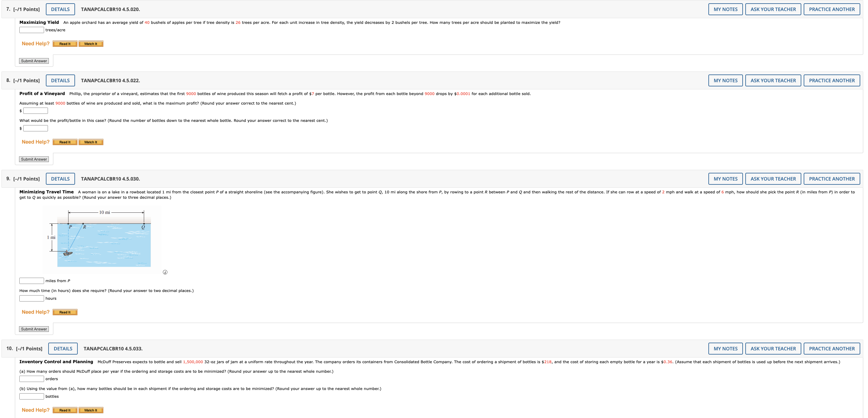
Task: Submit Answer for the vineyard question
Action: coord(34,159)
